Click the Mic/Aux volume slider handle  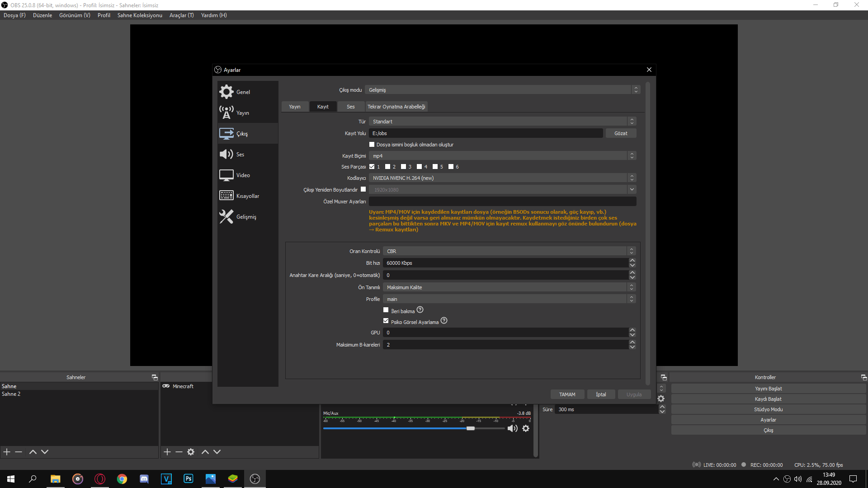[471, 428]
